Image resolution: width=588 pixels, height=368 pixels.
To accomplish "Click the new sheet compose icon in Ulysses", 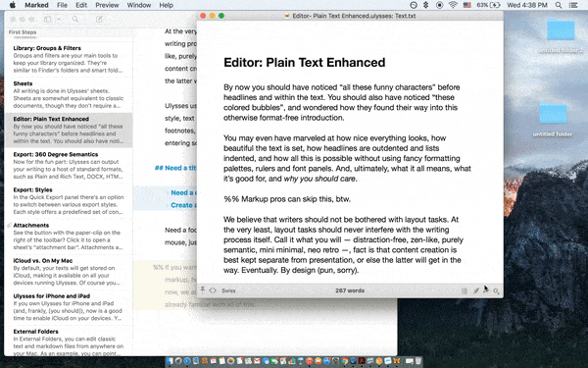I will pyautogui.click(x=99, y=19).
